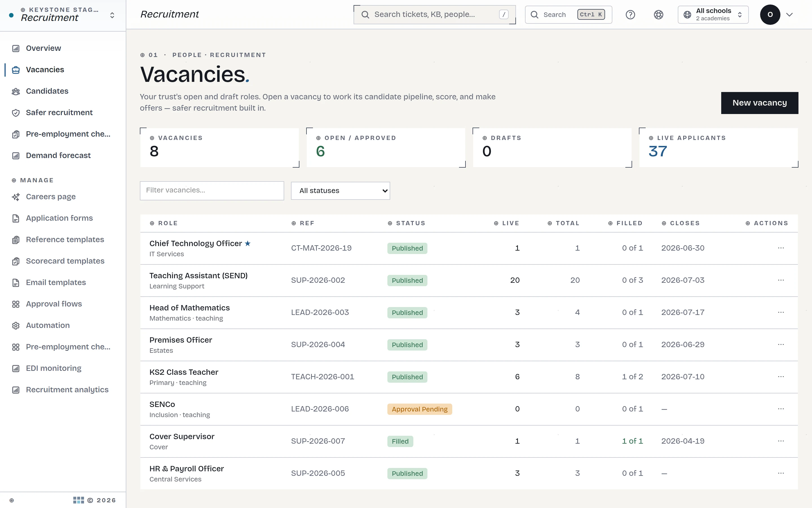This screenshot has width=812, height=508.
Task: Click the New vacancy button
Action: (x=759, y=103)
